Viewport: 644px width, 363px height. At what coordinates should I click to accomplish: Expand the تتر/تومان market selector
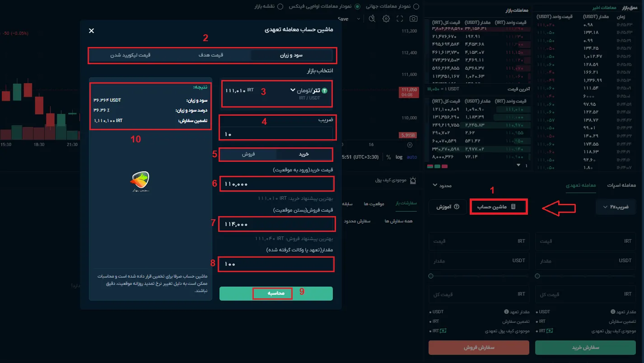tap(293, 90)
